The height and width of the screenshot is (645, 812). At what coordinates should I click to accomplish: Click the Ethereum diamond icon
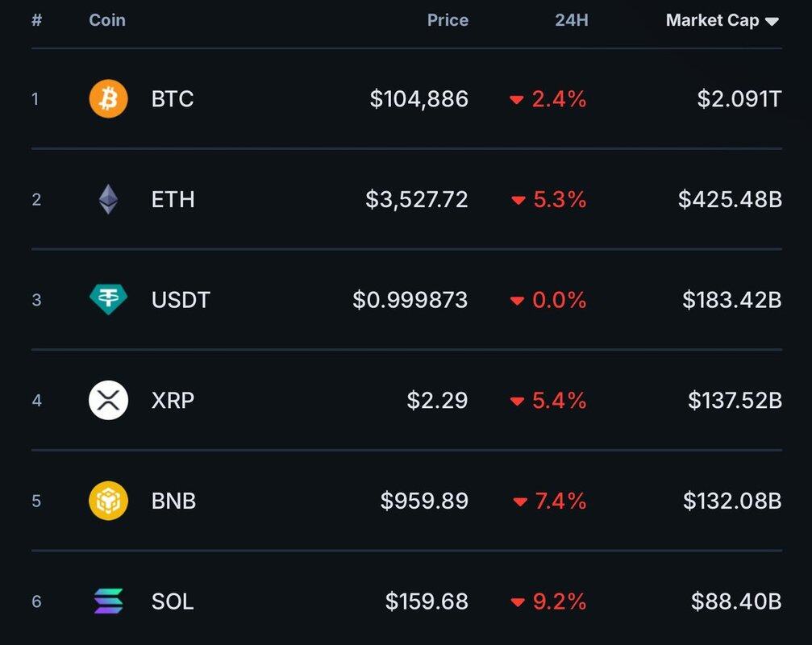[x=108, y=199]
